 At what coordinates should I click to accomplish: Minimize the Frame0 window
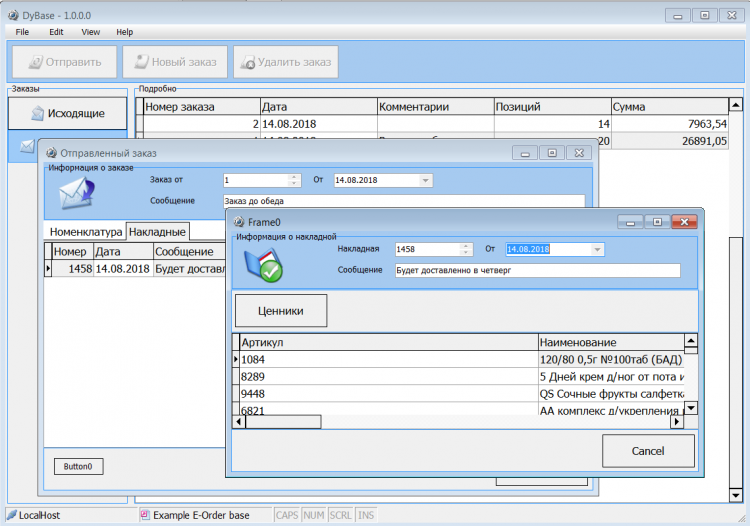630,222
